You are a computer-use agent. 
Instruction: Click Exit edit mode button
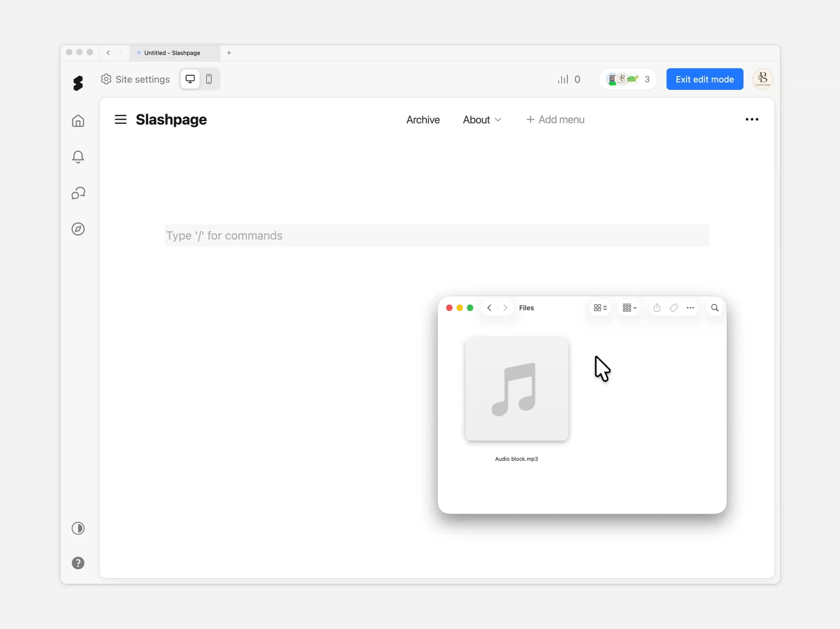[x=705, y=79]
